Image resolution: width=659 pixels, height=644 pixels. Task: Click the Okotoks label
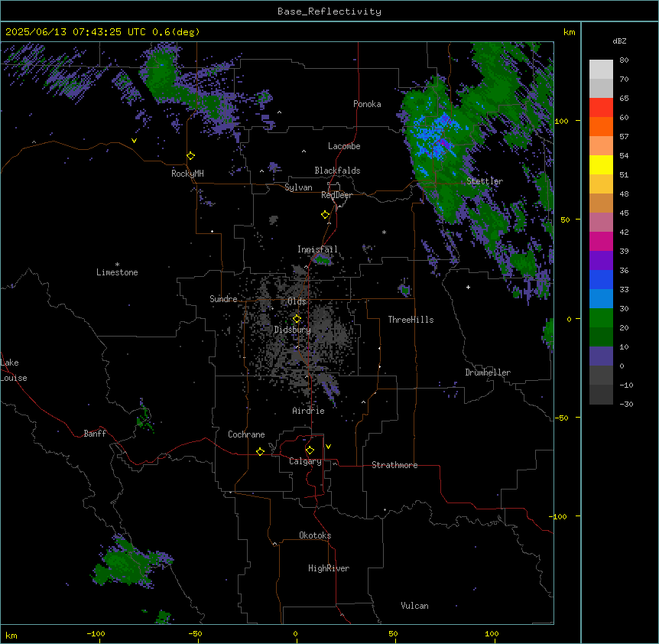click(315, 535)
